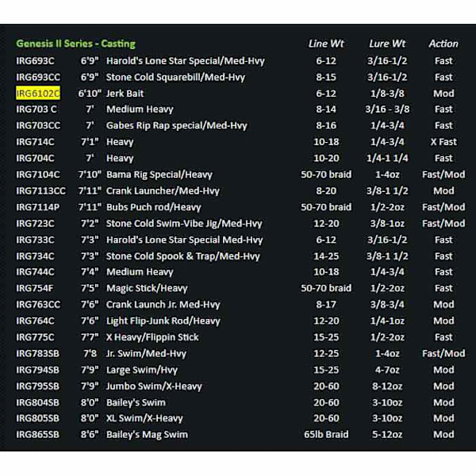
Task: Click Magic Stick/Heavy description
Action: click(x=147, y=288)
